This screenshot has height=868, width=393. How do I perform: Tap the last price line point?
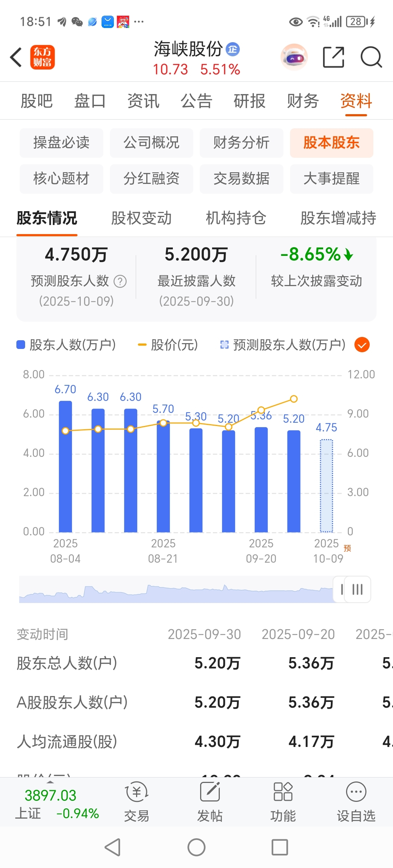(x=294, y=399)
